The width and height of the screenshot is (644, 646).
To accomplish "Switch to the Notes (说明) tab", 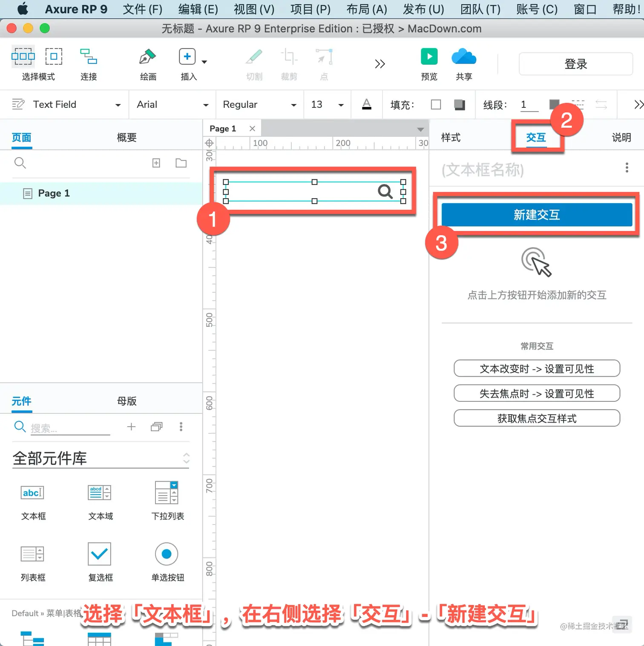I will (621, 138).
